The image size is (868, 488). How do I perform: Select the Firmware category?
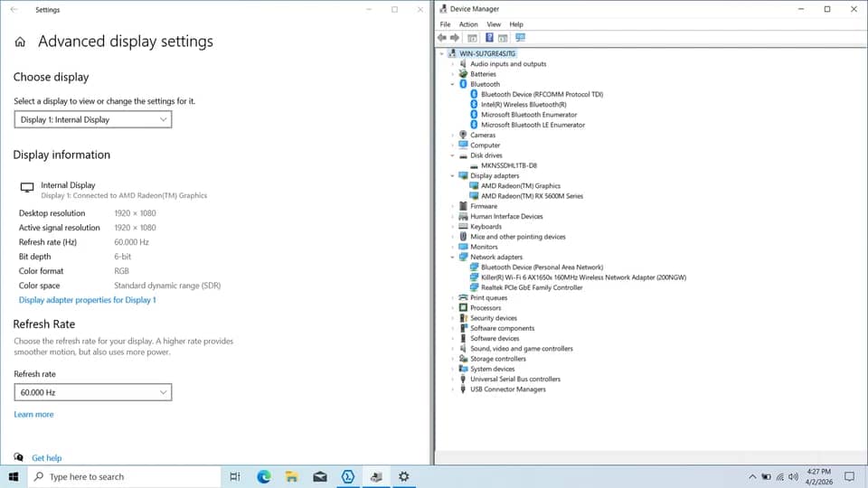484,206
